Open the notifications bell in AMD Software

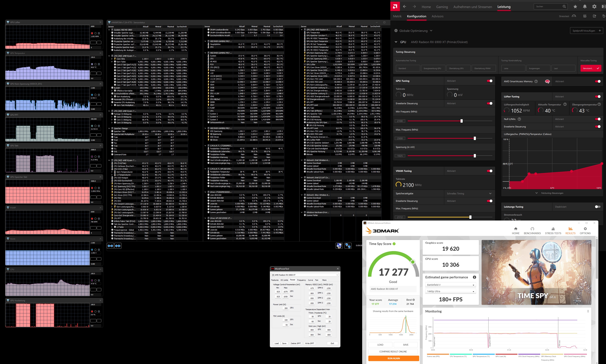click(x=585, y=7)
